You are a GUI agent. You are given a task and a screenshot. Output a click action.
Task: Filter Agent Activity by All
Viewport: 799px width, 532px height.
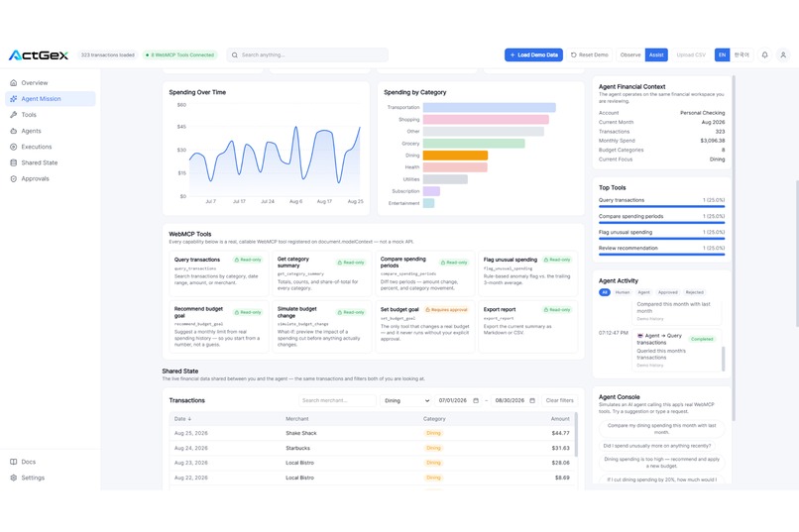(x=605, y=292)
